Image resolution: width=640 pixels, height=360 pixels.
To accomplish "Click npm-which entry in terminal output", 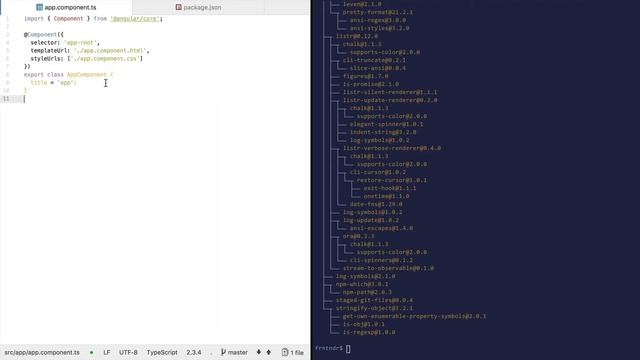I will (x=362, y=284).
